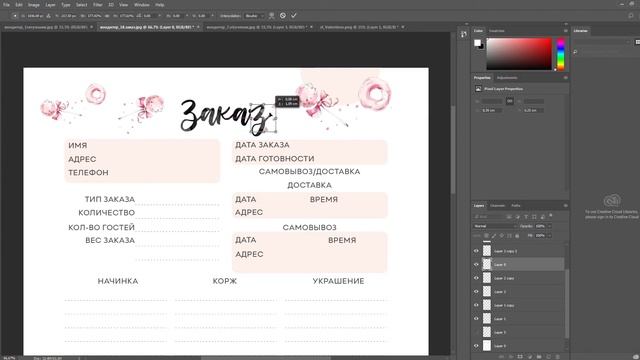The width and height of the screenshot is (640, 360).
Task: Open the search icon in options bar
Action: pos(631,16)
